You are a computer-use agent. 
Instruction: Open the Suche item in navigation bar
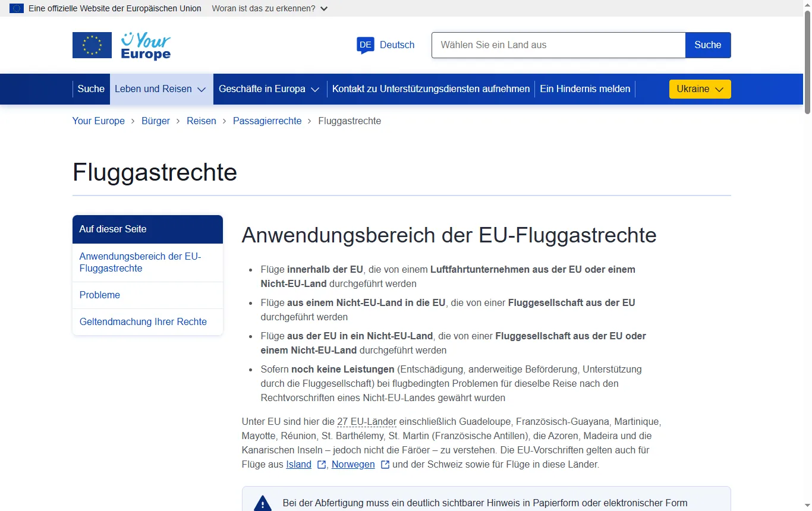click(91, 89)
